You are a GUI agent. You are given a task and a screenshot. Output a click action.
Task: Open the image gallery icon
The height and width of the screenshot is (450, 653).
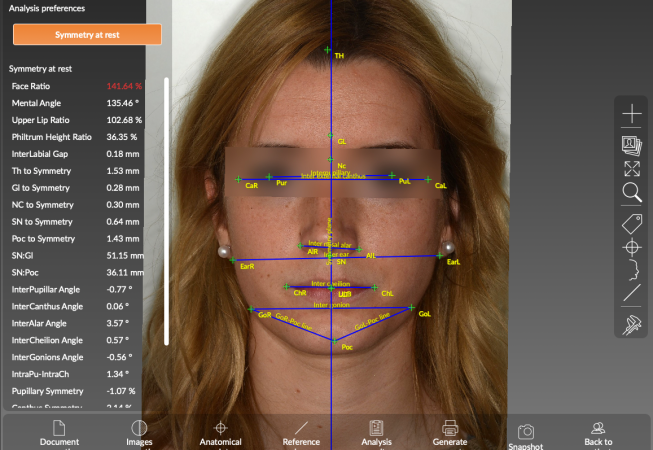632,145
